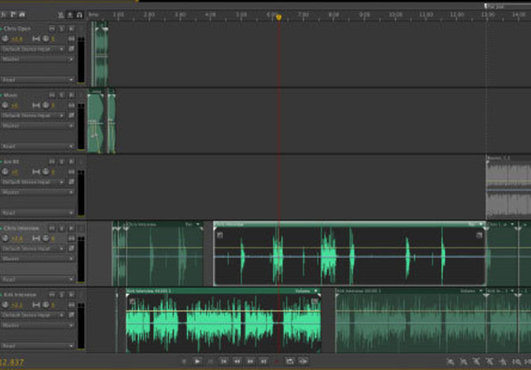Select the bright Rob Interview clip
Image resolution: width=531 pixels, height=370 pixels.
tap(224, 321)
